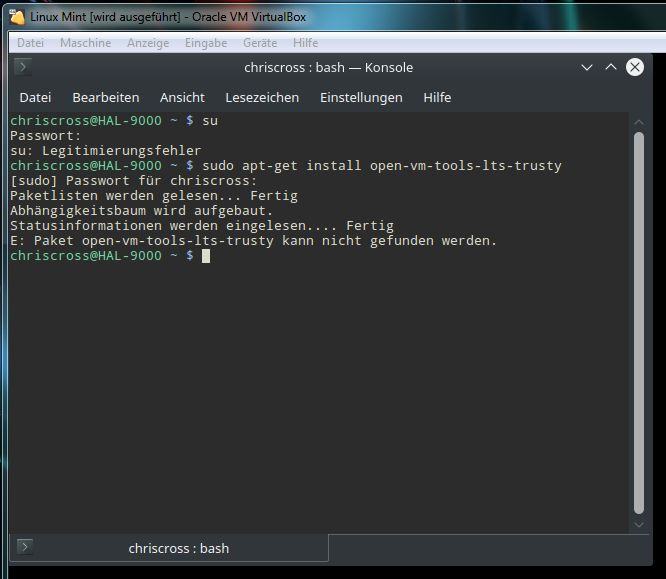666x579 pixels.
Task: Maximize the Konsole window with the up chevron
Action: click(x=611, y=67)
